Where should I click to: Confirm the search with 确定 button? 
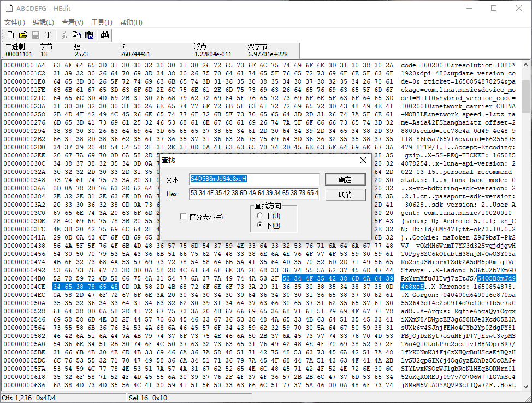click(x=345, y=179)
